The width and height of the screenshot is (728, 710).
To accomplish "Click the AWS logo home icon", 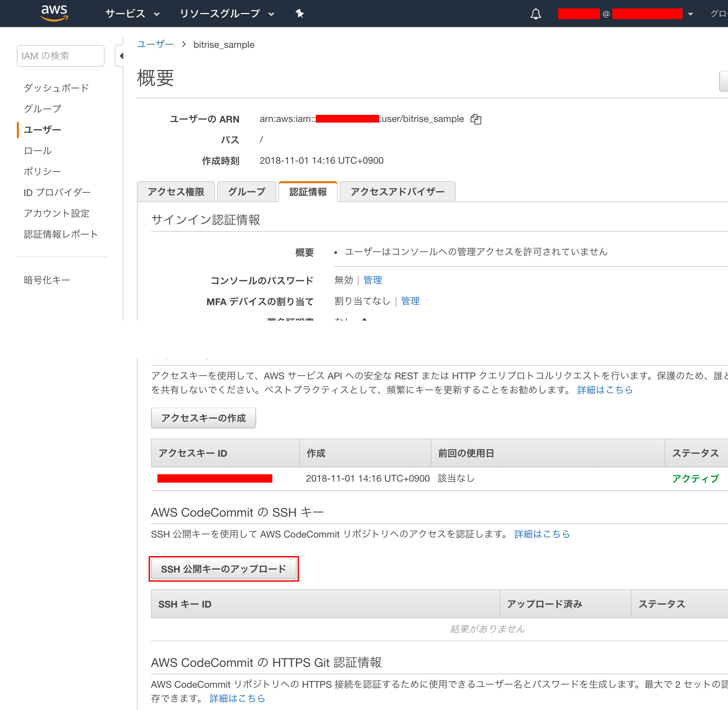I will (54, 13).
